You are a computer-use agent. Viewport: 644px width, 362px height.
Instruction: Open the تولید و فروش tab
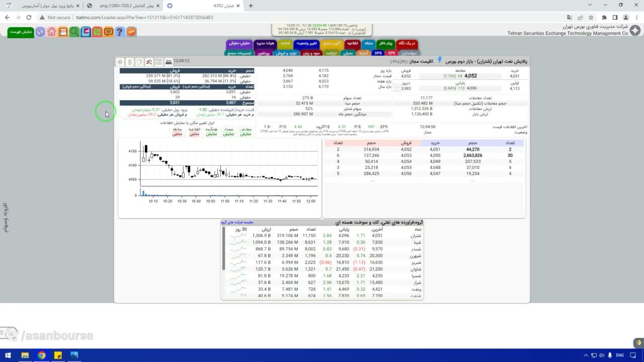pyautogui.click(x=287, y=53)
